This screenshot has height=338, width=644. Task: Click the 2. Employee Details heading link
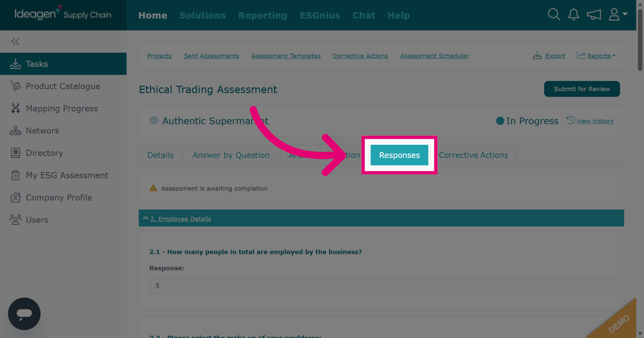pyautogui.click(x=180, y=219)
